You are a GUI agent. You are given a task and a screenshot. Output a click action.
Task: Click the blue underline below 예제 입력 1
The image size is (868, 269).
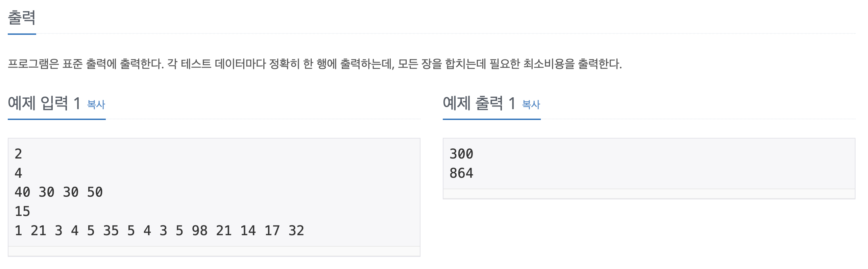tap(56, 118)
